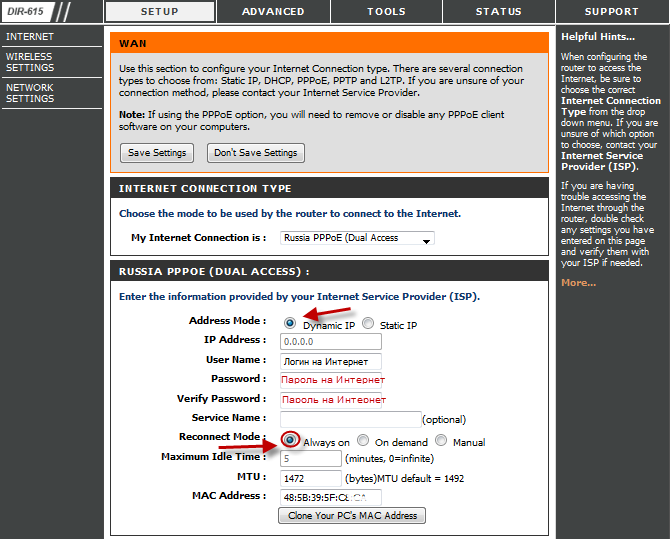Focus the Service Name input field
The image size is (670, 539).
click(x=350, y=419)
